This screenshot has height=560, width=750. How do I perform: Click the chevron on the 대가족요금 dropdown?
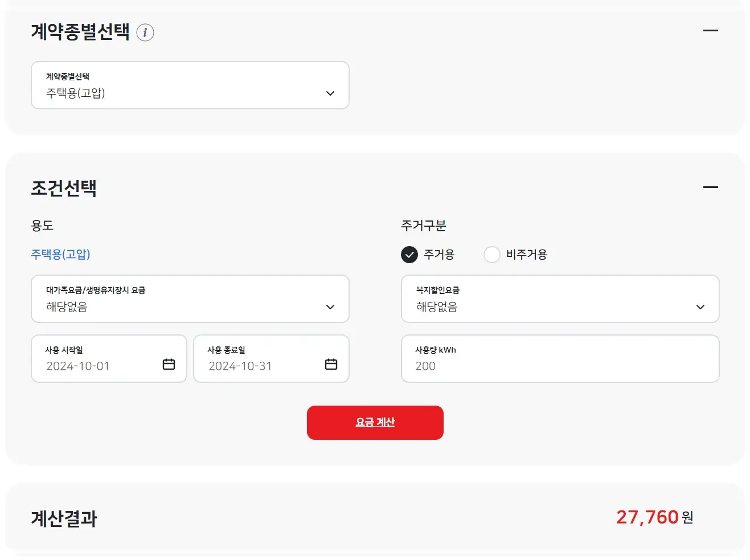330,306
